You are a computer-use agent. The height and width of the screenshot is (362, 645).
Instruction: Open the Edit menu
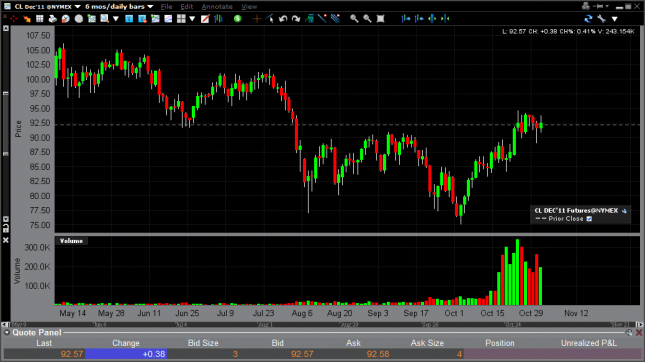click(186, 7)
